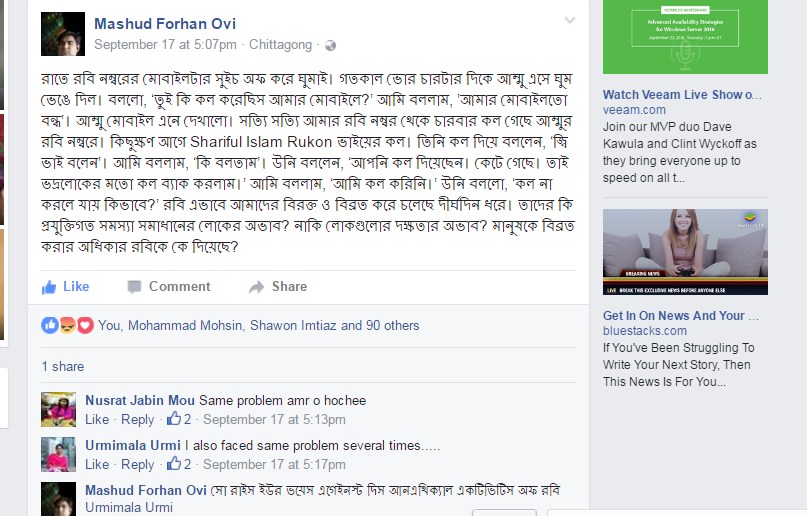Open the 'Get In On News And Your' ad title

point(673,316)
